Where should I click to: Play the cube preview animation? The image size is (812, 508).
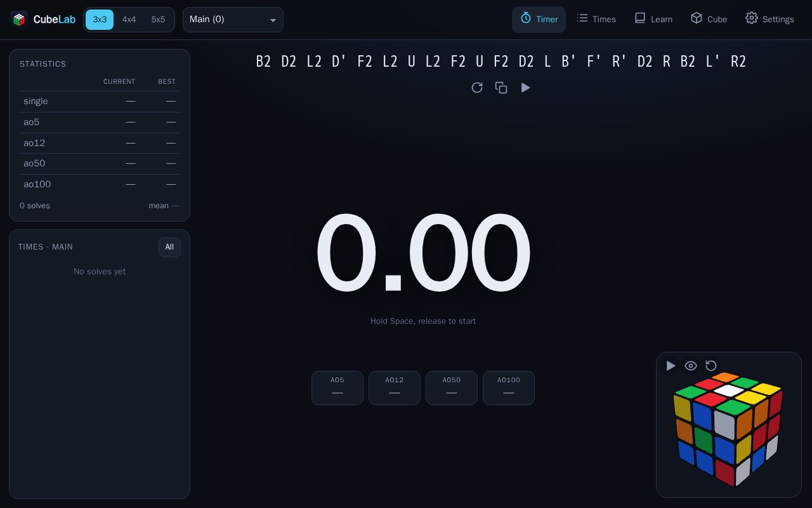pyautogui.click(x=671, y=366)
